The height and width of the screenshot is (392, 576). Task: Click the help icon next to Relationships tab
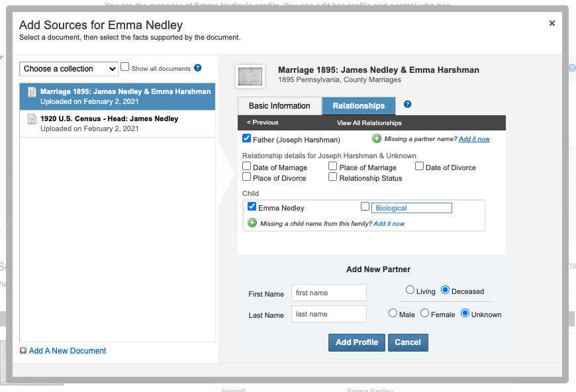coord(408,105)
